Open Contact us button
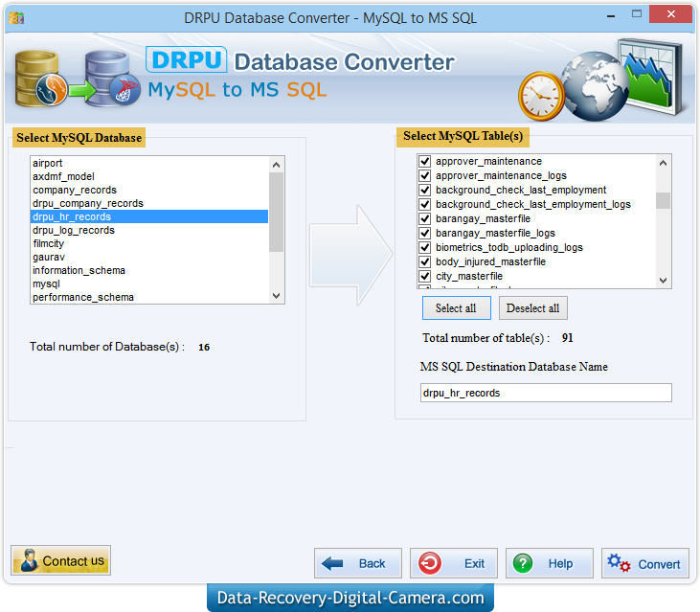700x612 pixels. pyautogui.click(x=60, y=560)
